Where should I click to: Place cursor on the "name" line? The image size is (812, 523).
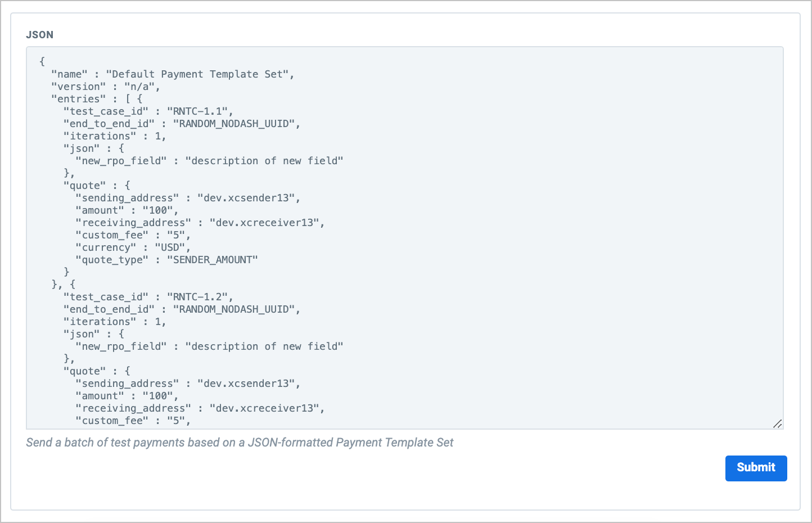click(x=169, y=74)
